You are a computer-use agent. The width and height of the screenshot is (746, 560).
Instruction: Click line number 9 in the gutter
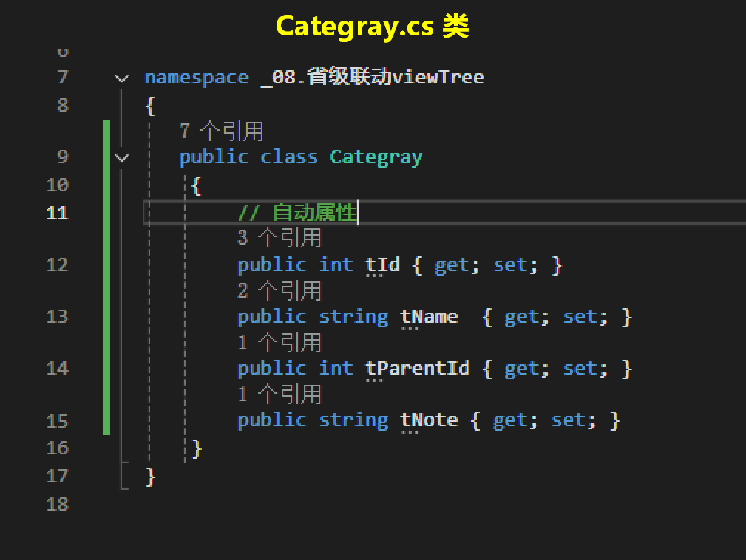coord(62,157)
